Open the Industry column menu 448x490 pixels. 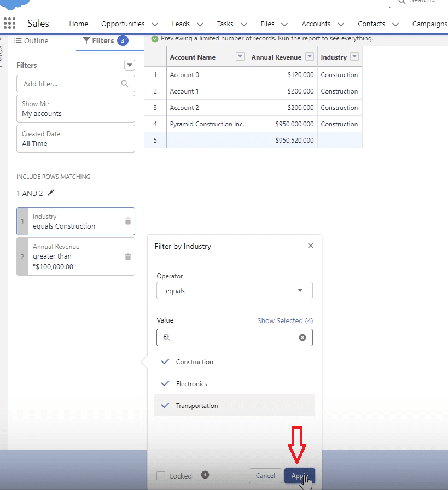pyautogui.click(x=354, y=56)
